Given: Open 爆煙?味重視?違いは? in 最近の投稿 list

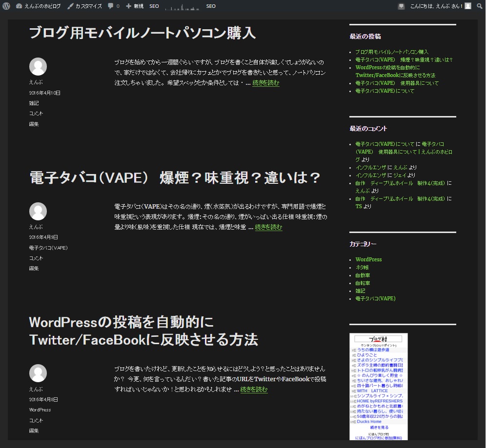Looking at the screenshot, I should click(x=404, y=59).
